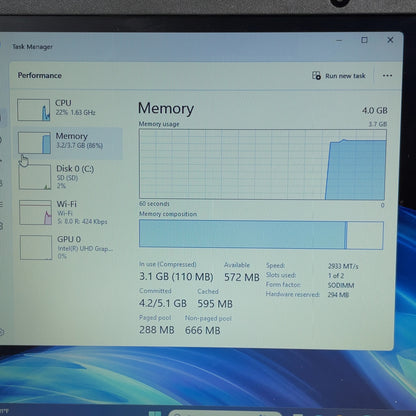Select the Memory 3.2/3.7 GB entry
The width and height of the screenshot is (416, 416).
coord(68,143)
